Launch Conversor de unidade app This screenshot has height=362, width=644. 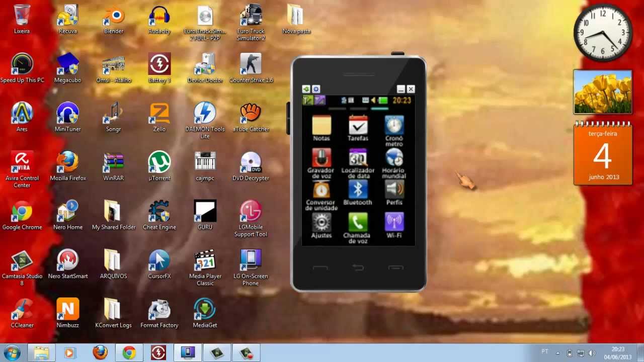pyautogui.click(x=321, y=196)
